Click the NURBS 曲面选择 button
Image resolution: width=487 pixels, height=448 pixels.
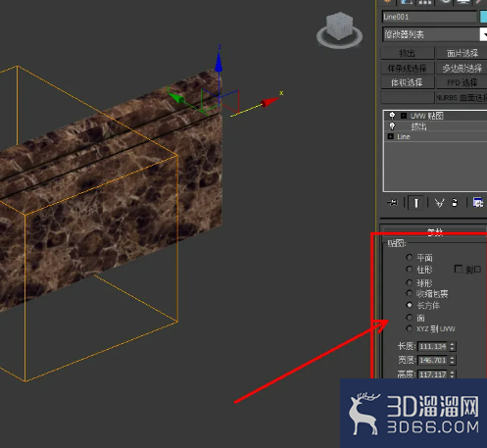[x=462, y=97]
